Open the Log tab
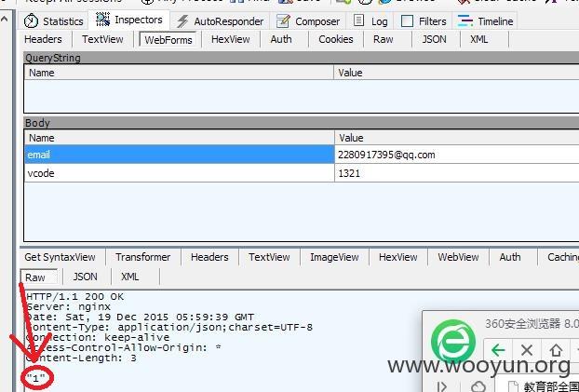 pos(370,21)
